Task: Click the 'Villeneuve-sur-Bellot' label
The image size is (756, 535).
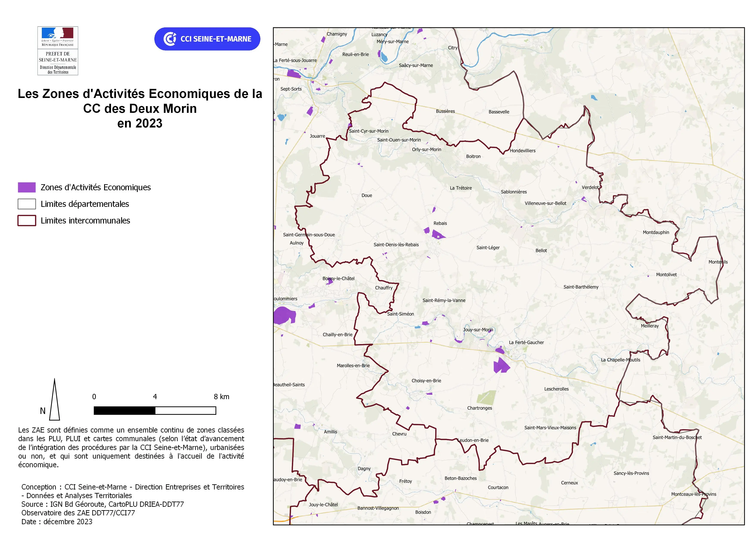Action: point(545,204)
